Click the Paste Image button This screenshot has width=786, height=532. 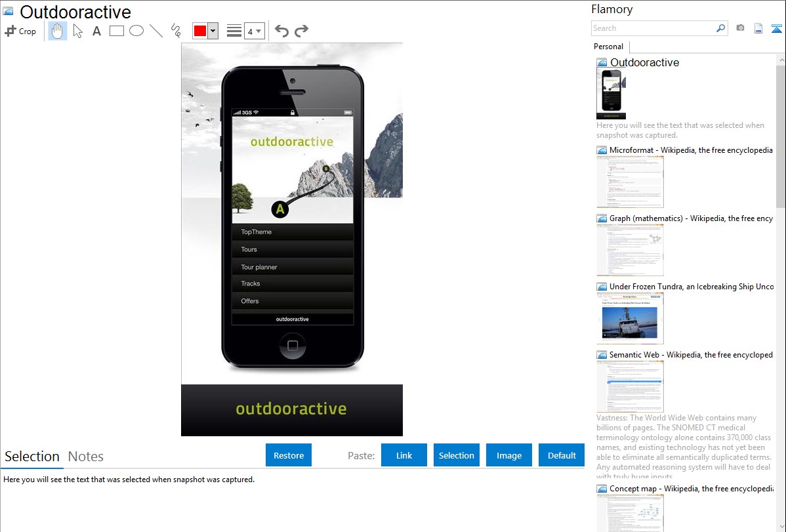[509, 455]
